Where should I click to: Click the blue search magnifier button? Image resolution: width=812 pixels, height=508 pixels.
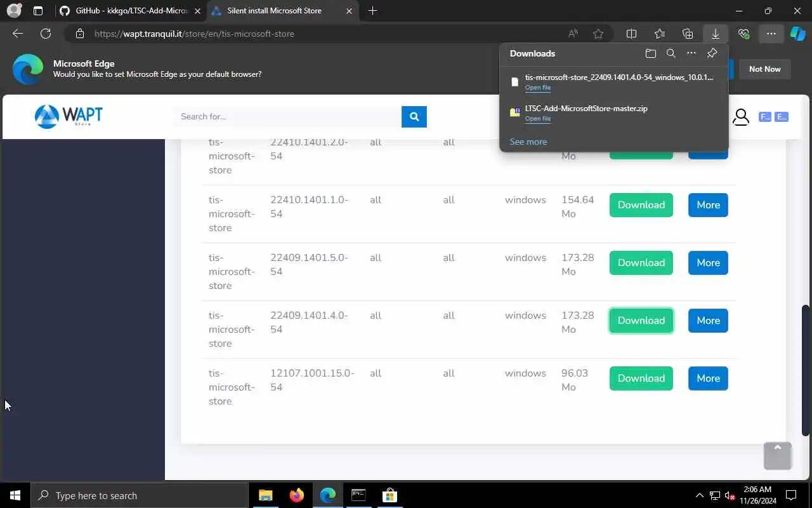click(414, 116)
